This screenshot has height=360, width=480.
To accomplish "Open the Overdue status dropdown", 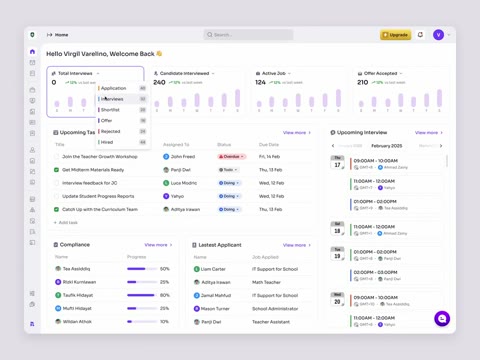I will click(x=232, y=156).
